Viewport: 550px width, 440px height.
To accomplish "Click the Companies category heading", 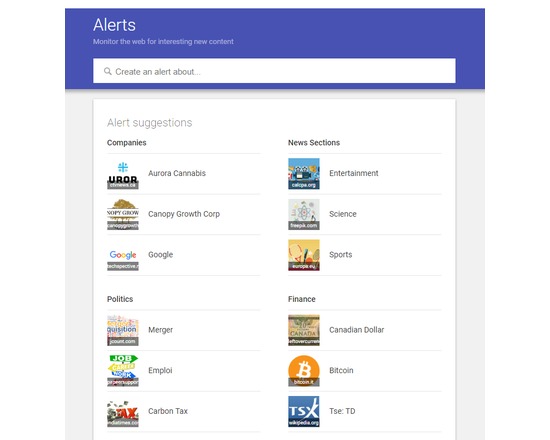I will [x=127, y=142].
